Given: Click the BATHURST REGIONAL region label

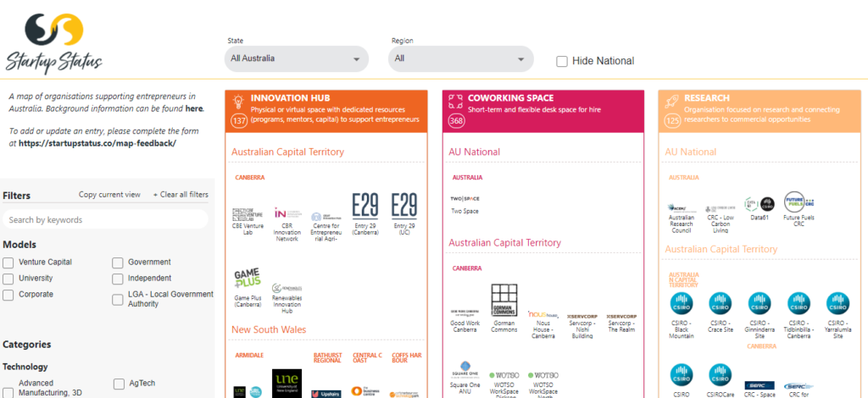Looking at the screenshot, I should tap(328, 357).
